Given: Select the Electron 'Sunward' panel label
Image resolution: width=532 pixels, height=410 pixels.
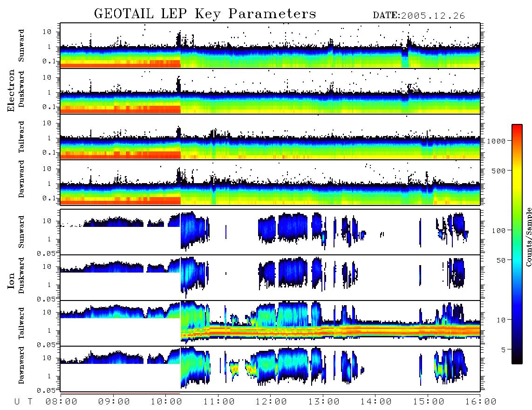Looking at the screenshot, I should 21,46.
